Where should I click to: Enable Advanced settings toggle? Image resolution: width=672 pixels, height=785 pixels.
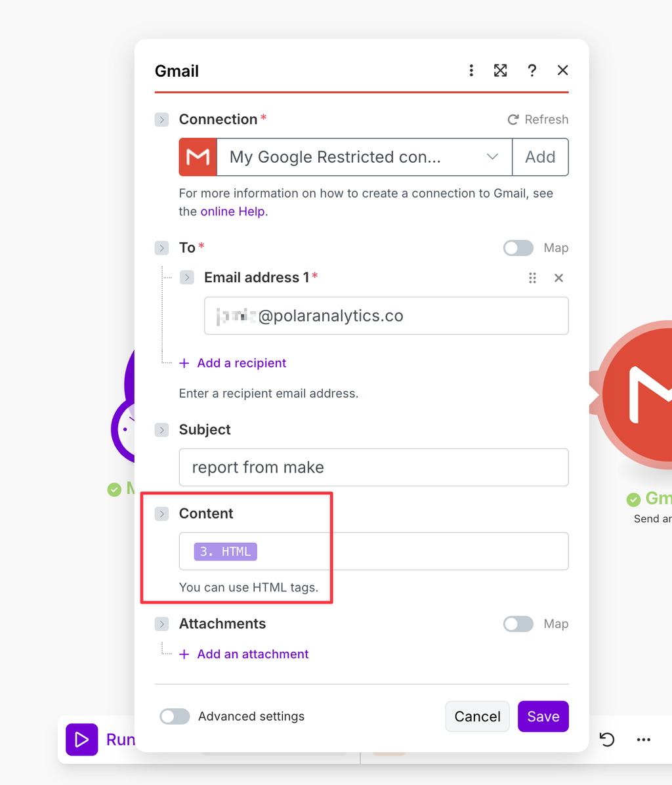[175, 717]
